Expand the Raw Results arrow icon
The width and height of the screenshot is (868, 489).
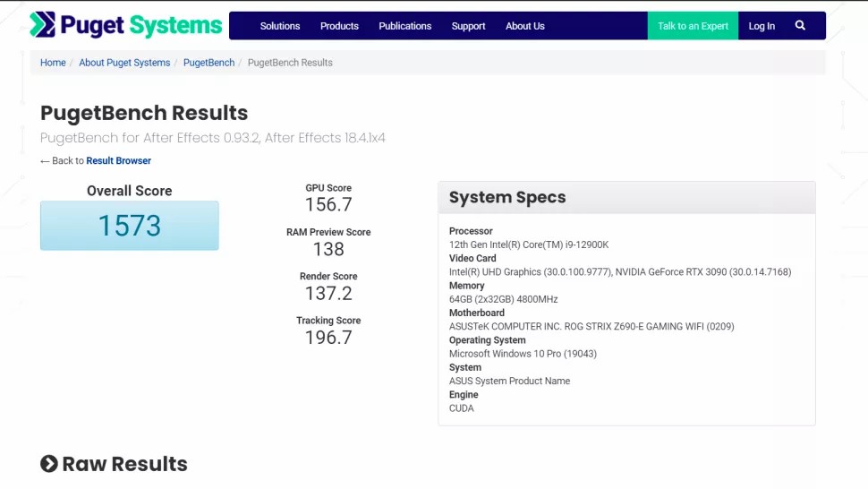click(48, 464)
